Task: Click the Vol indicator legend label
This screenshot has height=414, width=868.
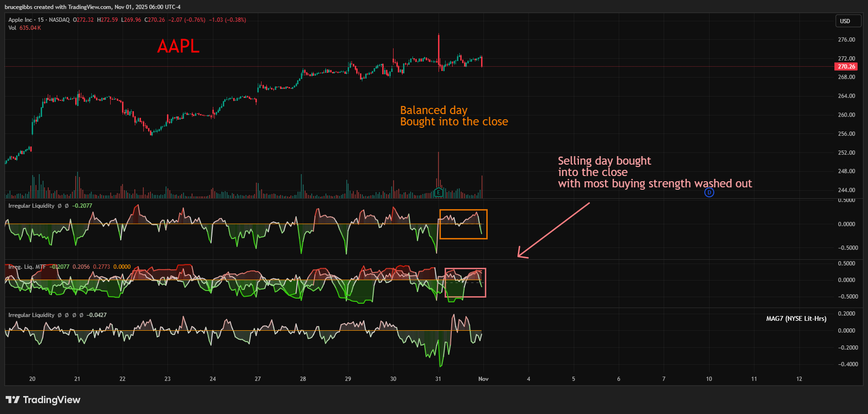Action: coord(12,28)
